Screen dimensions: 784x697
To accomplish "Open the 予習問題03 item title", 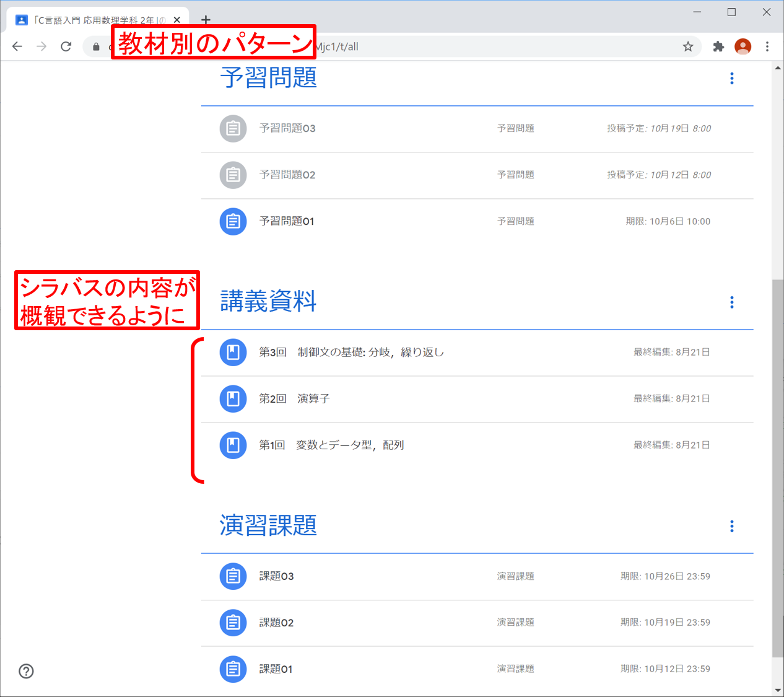I will [x=287, y=128].
